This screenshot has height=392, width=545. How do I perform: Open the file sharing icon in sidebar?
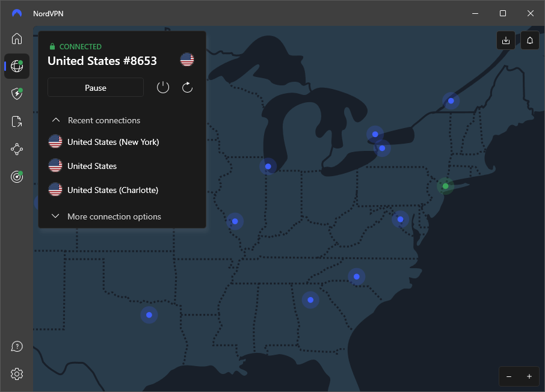[x=17, y=121]
